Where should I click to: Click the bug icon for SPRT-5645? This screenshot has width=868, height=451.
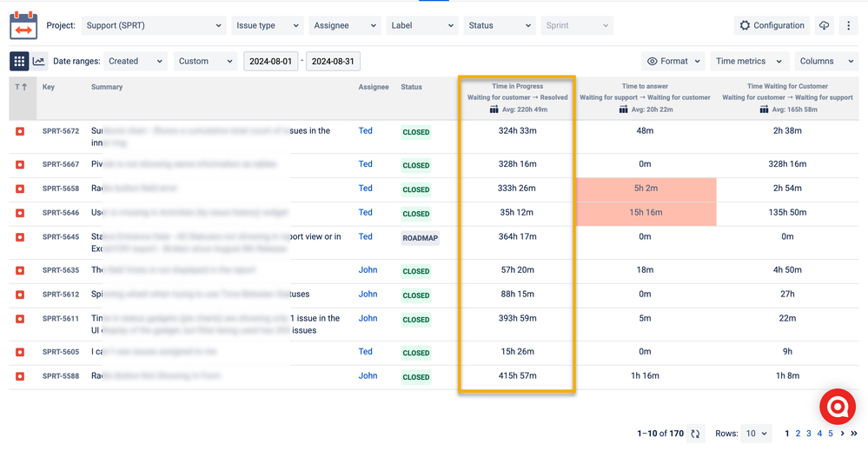click(20, 237)
